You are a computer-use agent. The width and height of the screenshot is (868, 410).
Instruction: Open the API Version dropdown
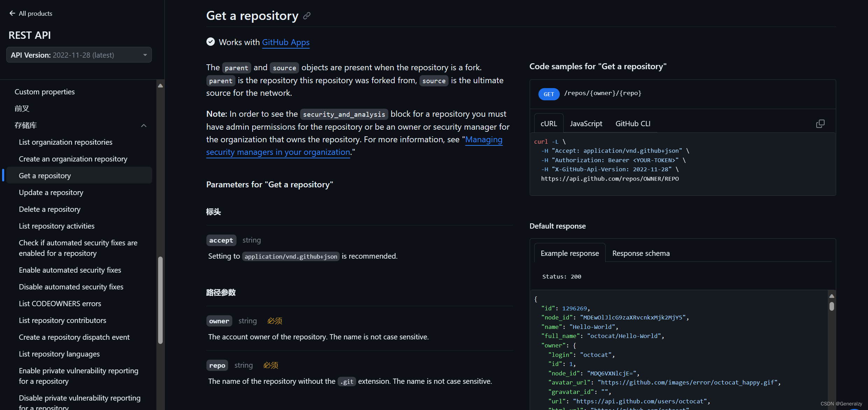pyautogui.click(x=79, y=55)
